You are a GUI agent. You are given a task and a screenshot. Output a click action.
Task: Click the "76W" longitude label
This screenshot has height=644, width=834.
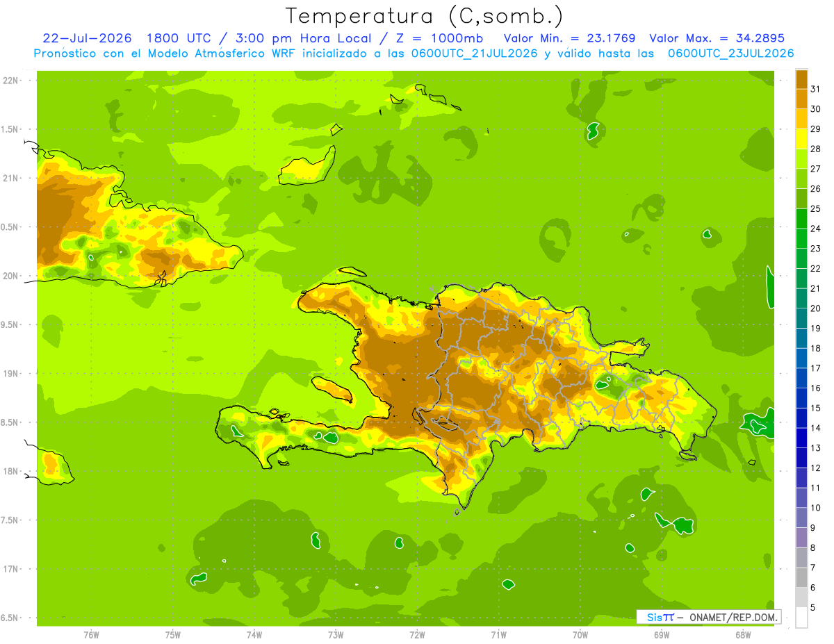pos(91,634)
